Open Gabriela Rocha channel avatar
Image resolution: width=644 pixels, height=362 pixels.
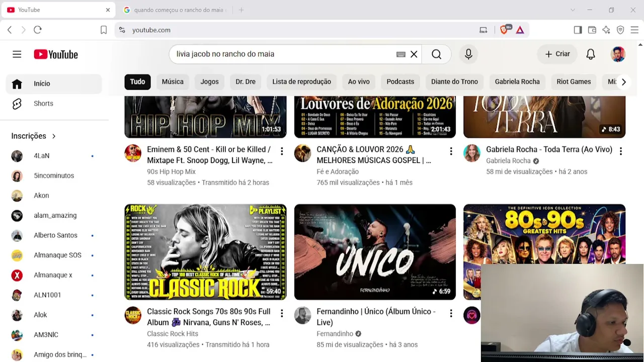(x=472, y=153)
